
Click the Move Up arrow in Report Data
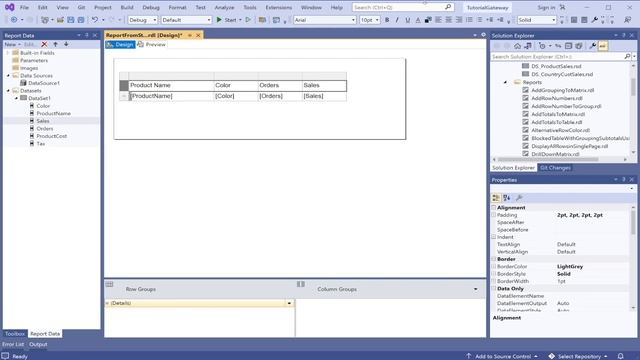pos(56,44)
